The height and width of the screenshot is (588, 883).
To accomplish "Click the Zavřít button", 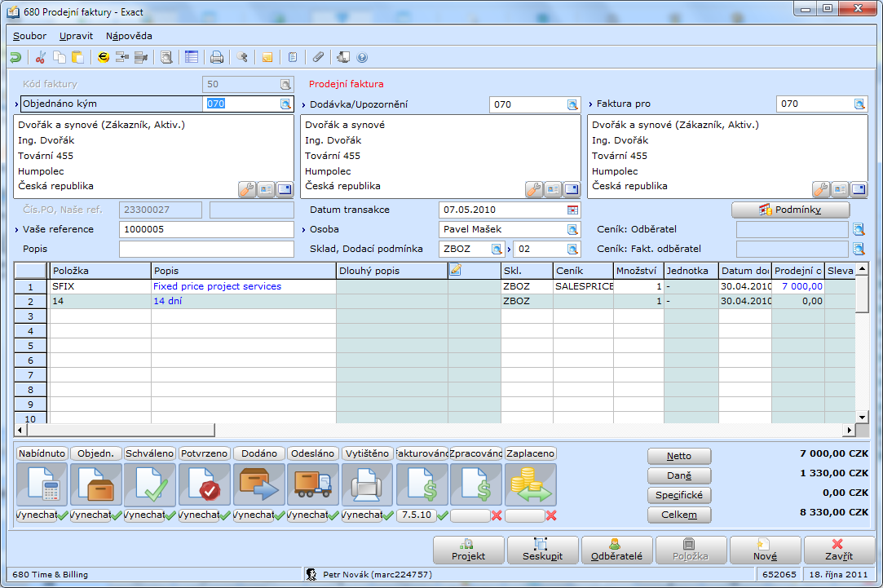I will click(x=839, y=550).
